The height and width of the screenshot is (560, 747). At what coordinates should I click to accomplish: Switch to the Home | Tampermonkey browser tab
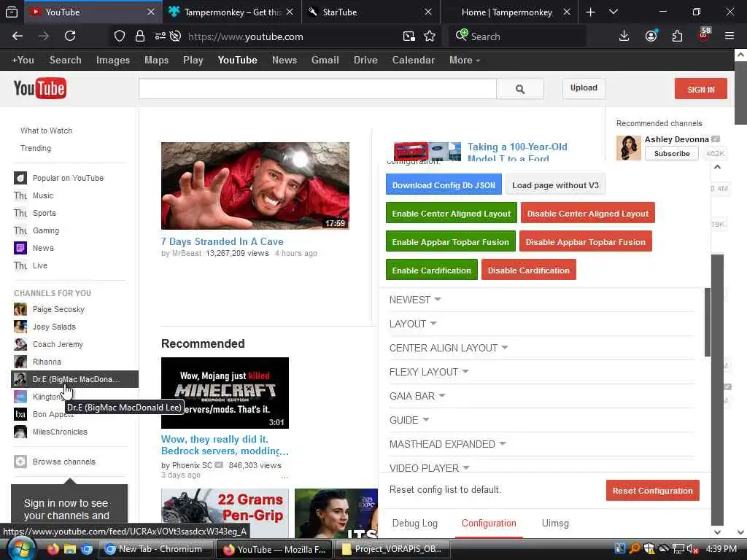coord(507,12)
